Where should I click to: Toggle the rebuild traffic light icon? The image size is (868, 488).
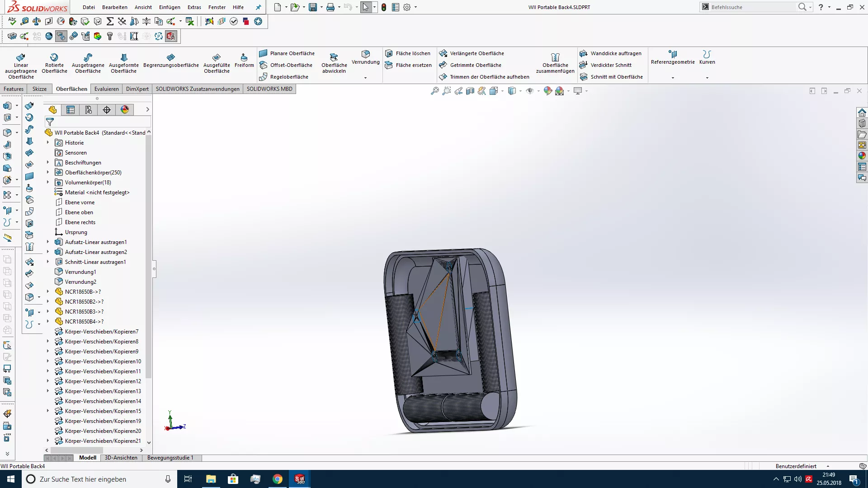tap(384, 7)
